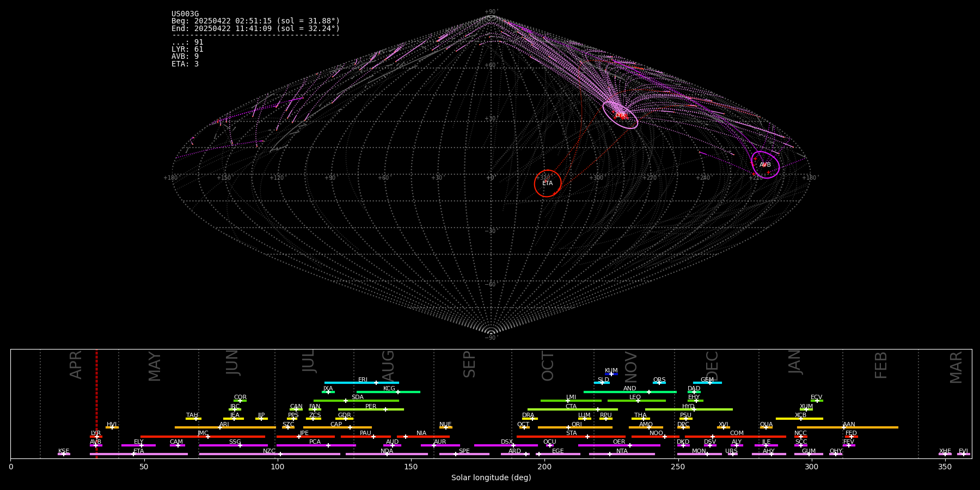Image resolution: width=980 pixels, height=490 pixels.
Task: Select the KCG shower bar label
Action: pyautogui.click(x=389, y=389)
